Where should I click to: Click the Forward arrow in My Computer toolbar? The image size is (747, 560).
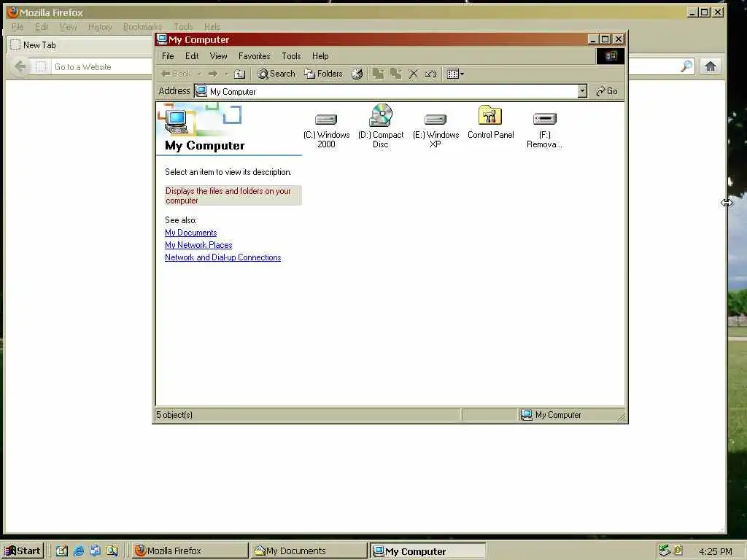click(213, 74)
